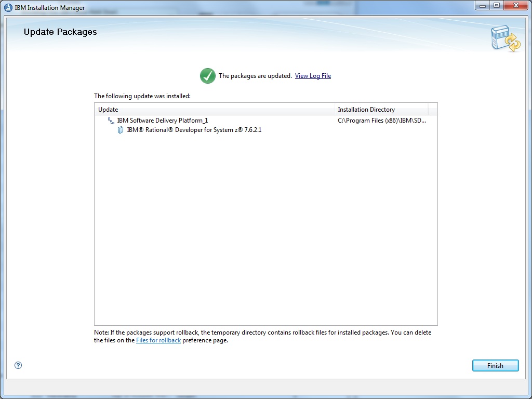This screenshot has height=399, width=532.
Task: Click the installation directory path cell
Action: (x=382, y=121)
